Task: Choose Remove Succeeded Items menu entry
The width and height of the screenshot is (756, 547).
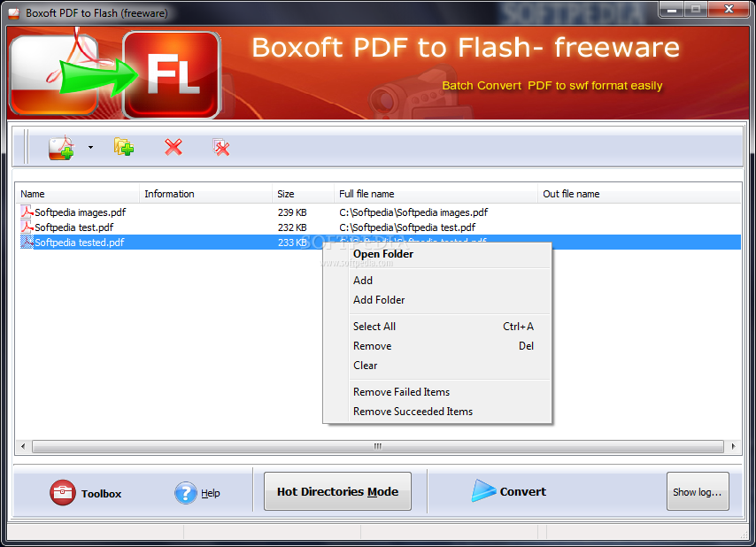Action: 436,412
